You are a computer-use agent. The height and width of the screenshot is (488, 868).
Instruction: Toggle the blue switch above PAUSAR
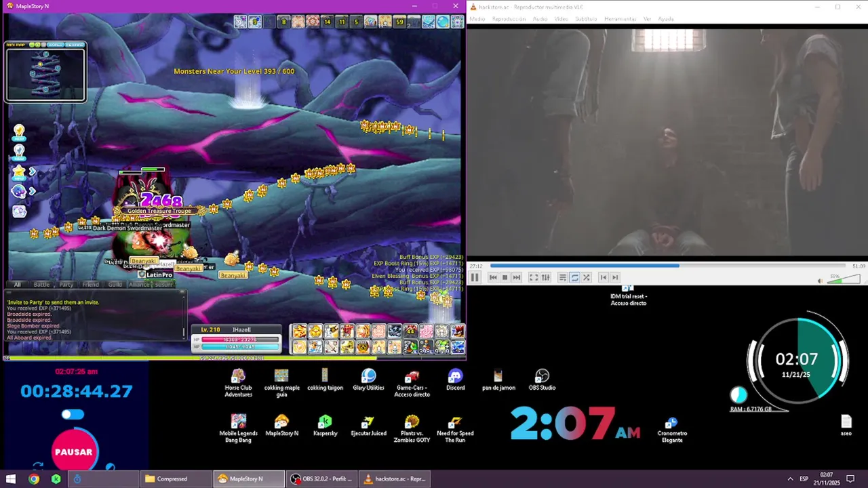tap(73, 414)
